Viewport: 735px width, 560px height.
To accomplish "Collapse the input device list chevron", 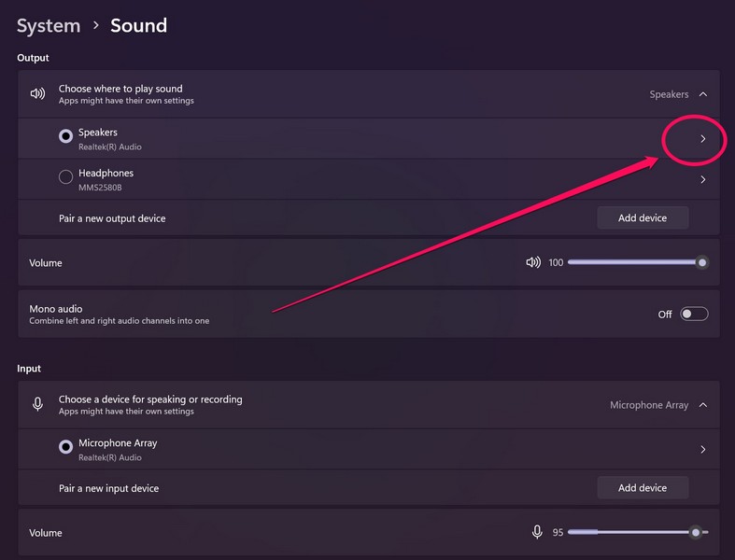I will [x=703, y=405].
